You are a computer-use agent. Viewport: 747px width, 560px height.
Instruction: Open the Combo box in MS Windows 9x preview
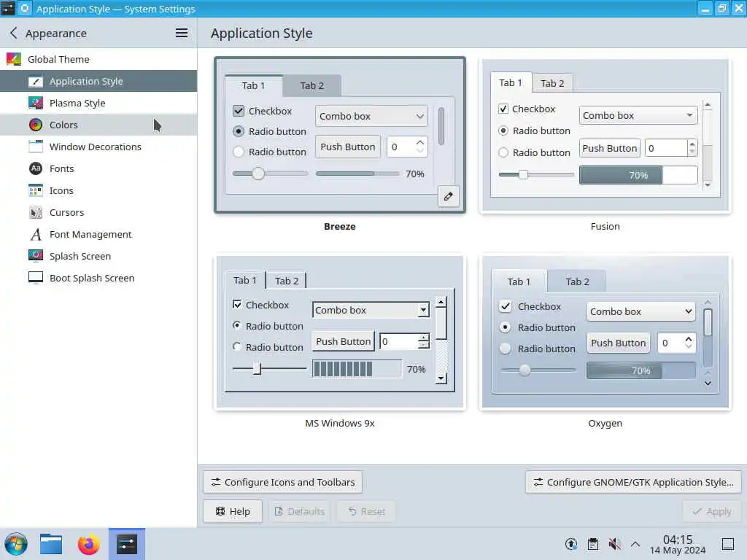click(x=371, y=310)
